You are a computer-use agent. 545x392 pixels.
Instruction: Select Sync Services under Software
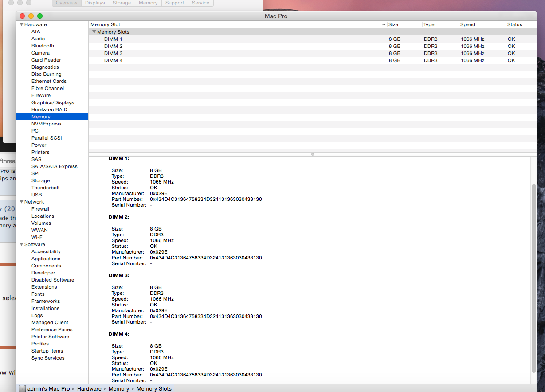click(x=48, y=358)
